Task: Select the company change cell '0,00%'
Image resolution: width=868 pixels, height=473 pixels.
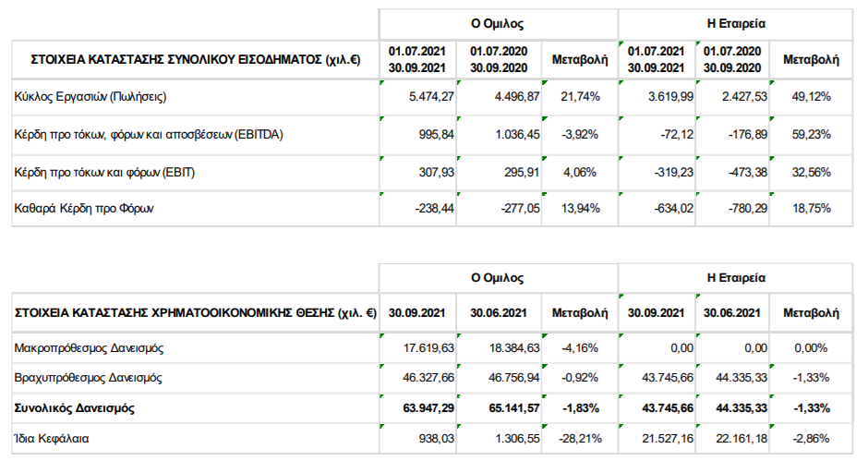Action: click(x=811, y=348)
